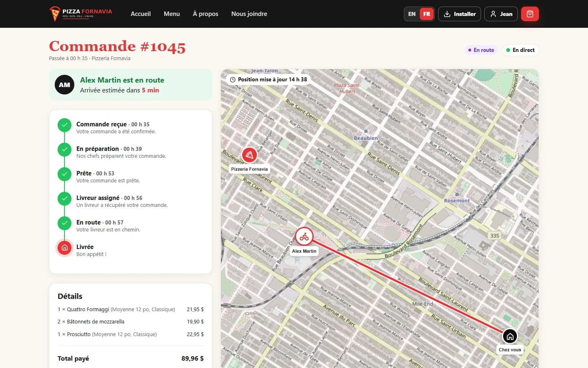Click the red Livrée home icon
The width and height of the screenshot is (588, 368).
click(x=65, y=248)
